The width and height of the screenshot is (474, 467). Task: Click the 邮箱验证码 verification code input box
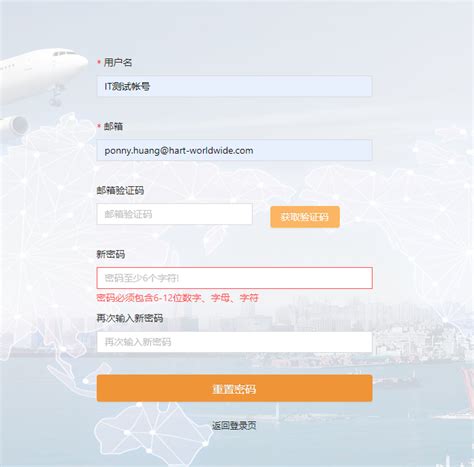(x=174, y=214)
